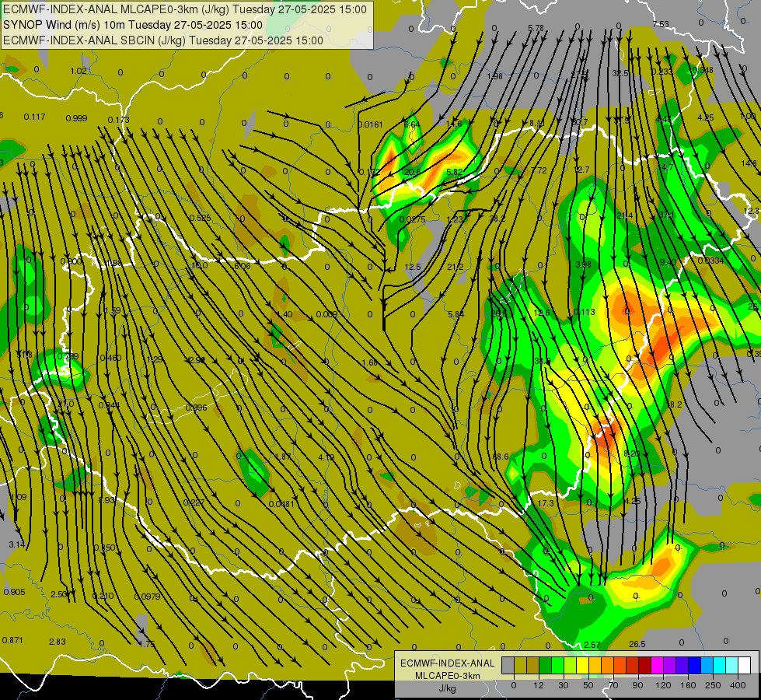Choose the dark red legend swatch
Image resolution: width=761 pixels, height=700 pixels.
(x=644, y=666)
